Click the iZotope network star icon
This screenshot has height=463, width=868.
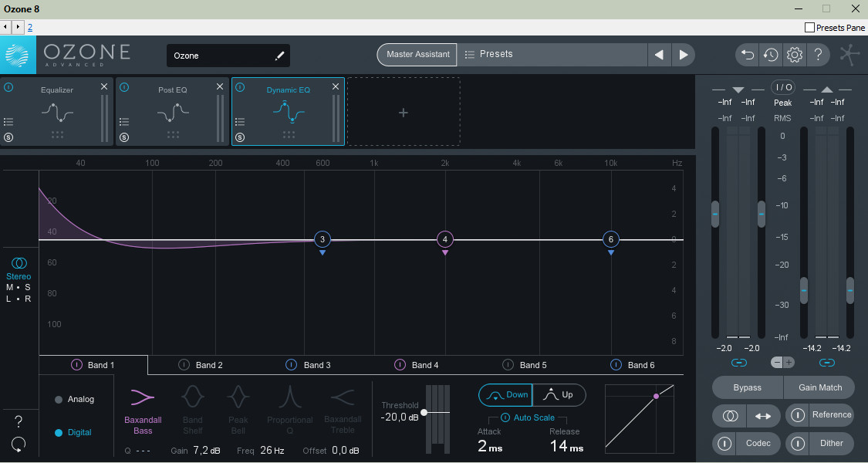[x=849, y=55]
